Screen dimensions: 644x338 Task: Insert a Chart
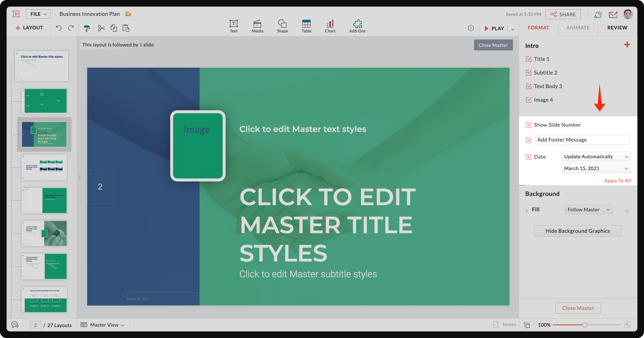coord(330,26)
